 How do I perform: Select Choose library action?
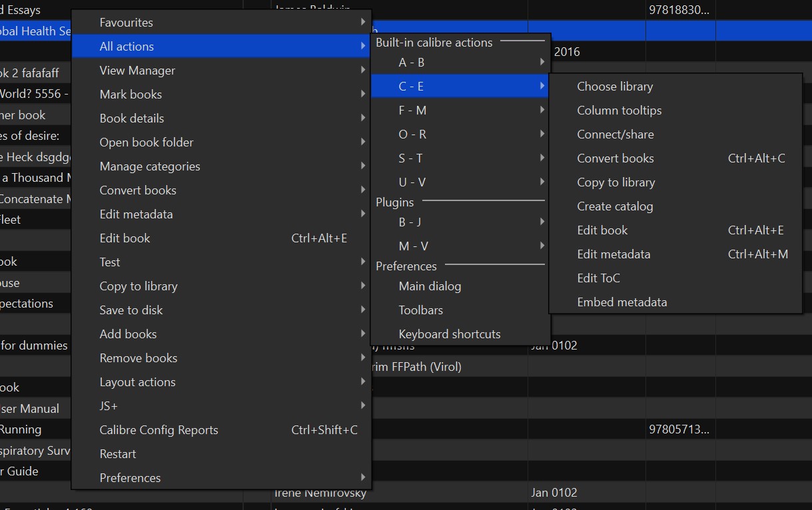tap(615, 87)
